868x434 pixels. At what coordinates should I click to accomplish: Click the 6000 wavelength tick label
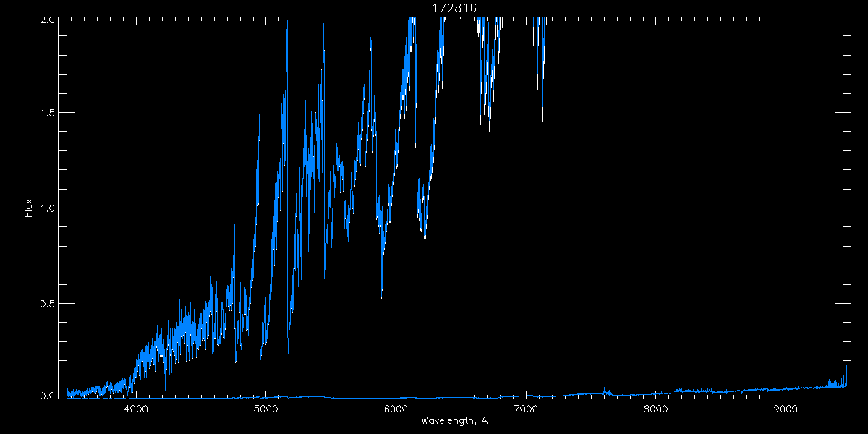tap(396, 409)
